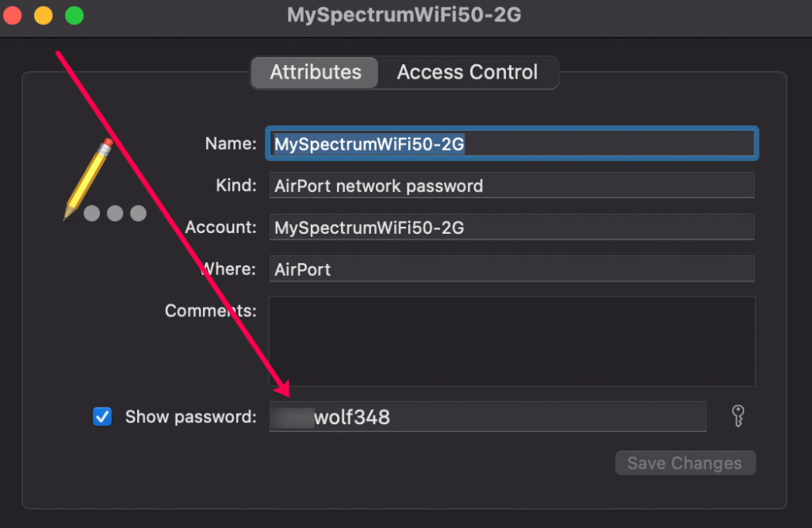Click the revealed password field
The width and height of the screenshot is (812, 528).
coord(488,416)
